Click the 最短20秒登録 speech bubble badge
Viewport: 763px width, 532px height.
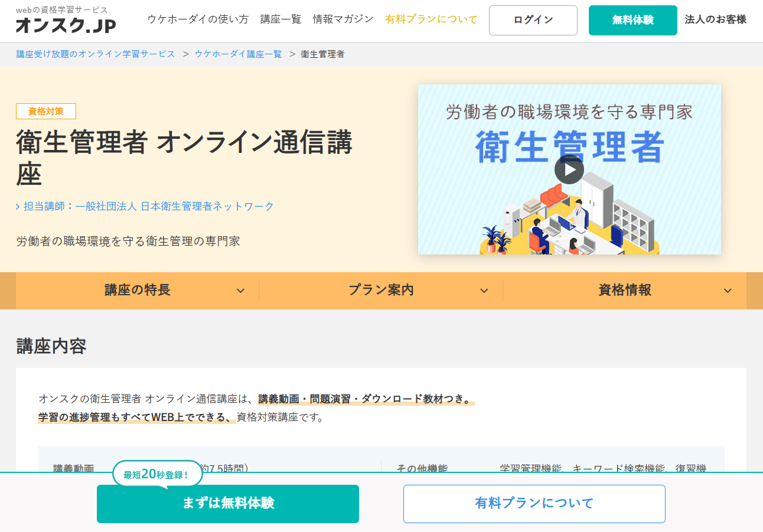(x=157, y=474)
